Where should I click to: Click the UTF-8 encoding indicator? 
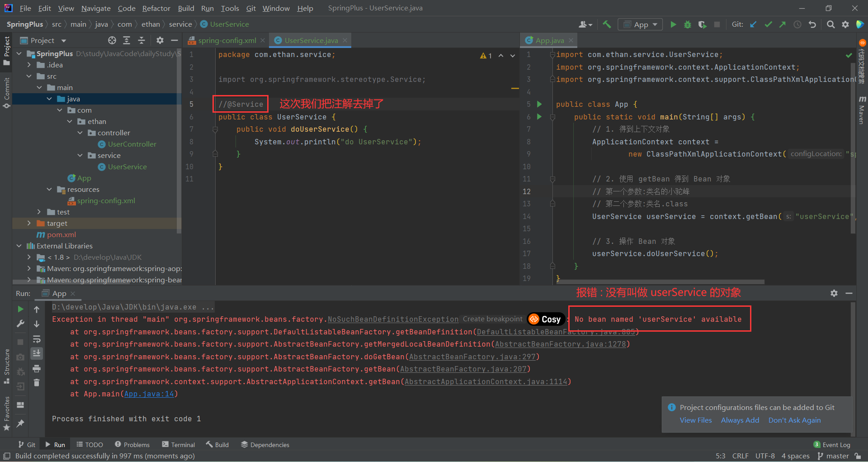(x=765, y=456)
